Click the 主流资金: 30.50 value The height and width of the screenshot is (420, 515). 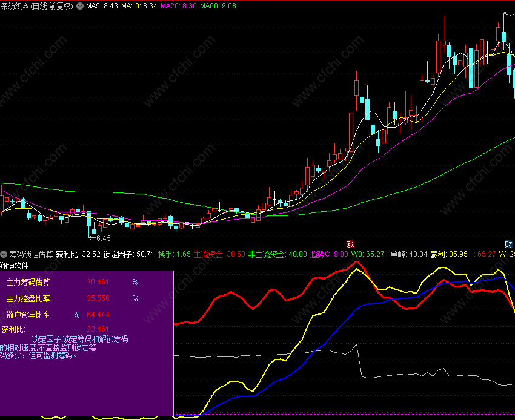tap(219, 254)
